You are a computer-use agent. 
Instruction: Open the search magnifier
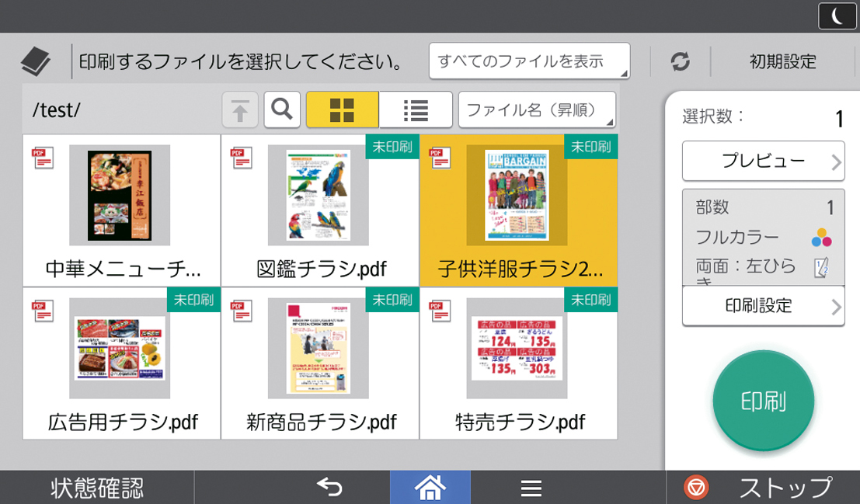(282, 109)
